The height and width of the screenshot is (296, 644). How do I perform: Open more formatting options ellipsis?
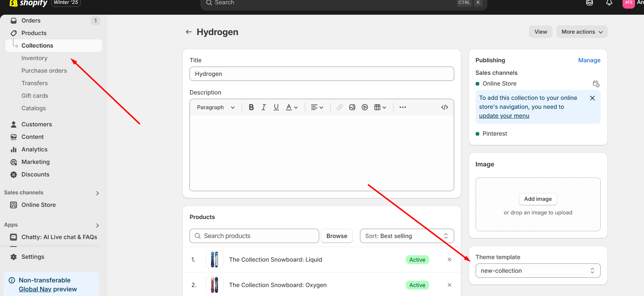point(403,107)
